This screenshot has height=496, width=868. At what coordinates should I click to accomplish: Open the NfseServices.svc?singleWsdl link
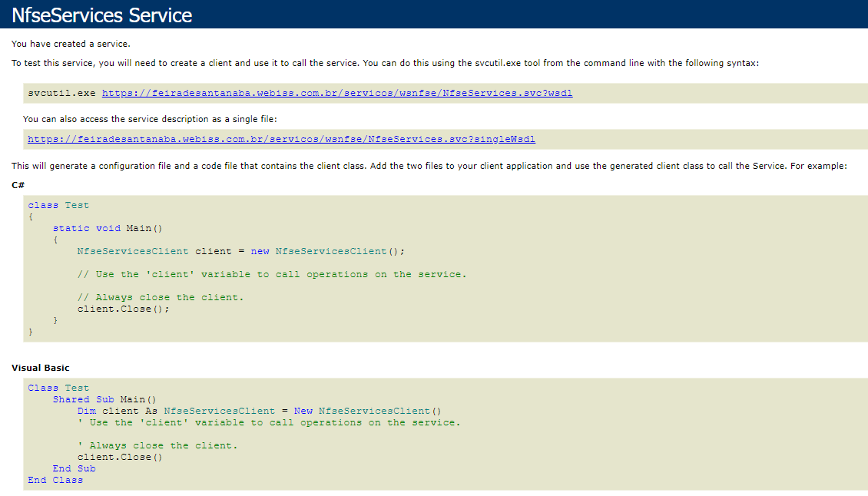(281, 139)
